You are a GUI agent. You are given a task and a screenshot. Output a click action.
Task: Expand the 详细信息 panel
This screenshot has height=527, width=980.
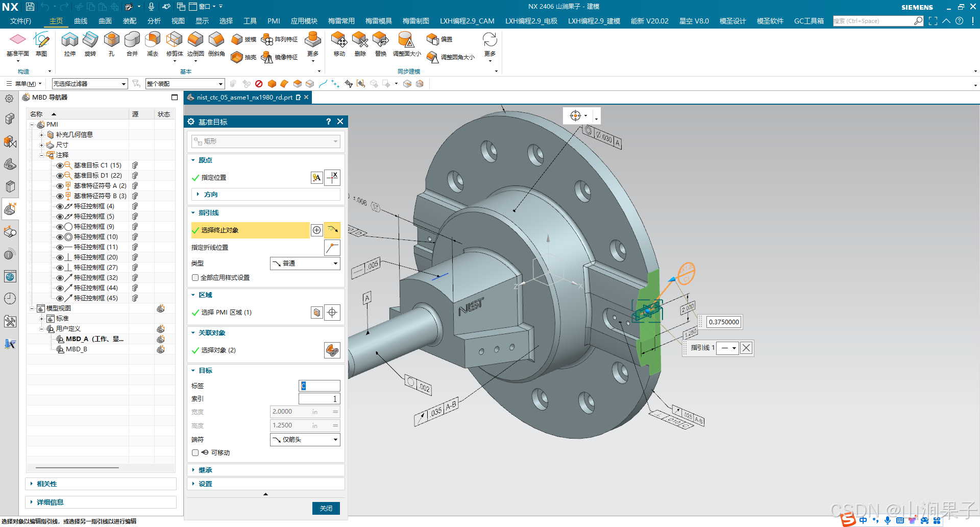[101, 502]
